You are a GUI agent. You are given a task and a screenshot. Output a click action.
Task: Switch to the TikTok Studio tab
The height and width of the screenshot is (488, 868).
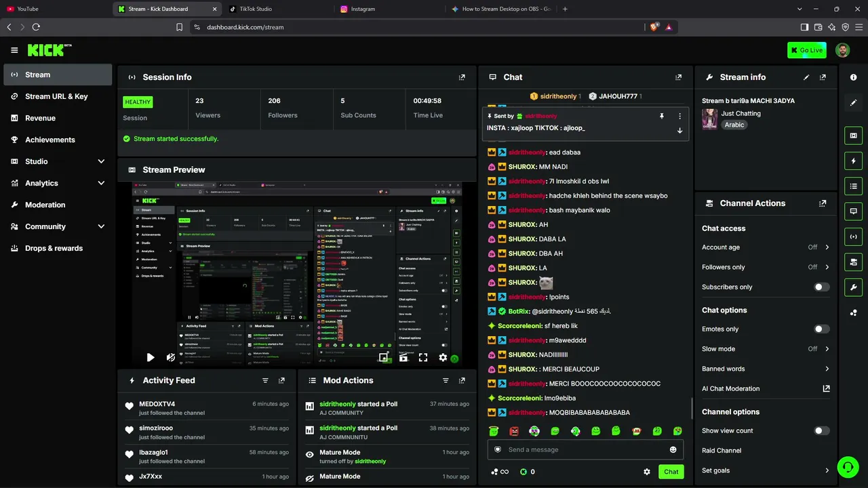[278, 9]
